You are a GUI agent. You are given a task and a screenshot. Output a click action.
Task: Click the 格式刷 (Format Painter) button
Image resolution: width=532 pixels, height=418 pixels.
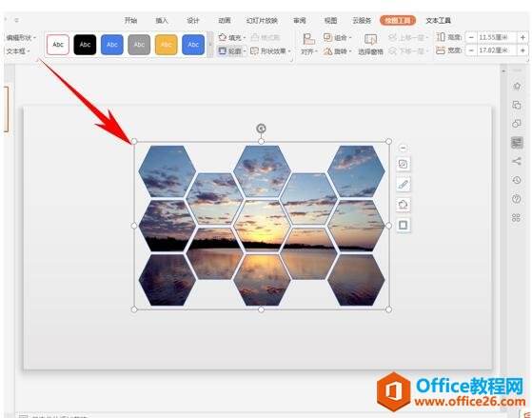(x=266, y=37)
